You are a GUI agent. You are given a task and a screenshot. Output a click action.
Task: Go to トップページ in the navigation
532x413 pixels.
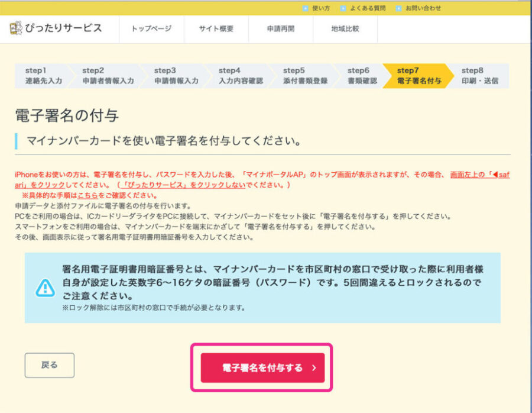pyautogui.click(x=151, y=29)
